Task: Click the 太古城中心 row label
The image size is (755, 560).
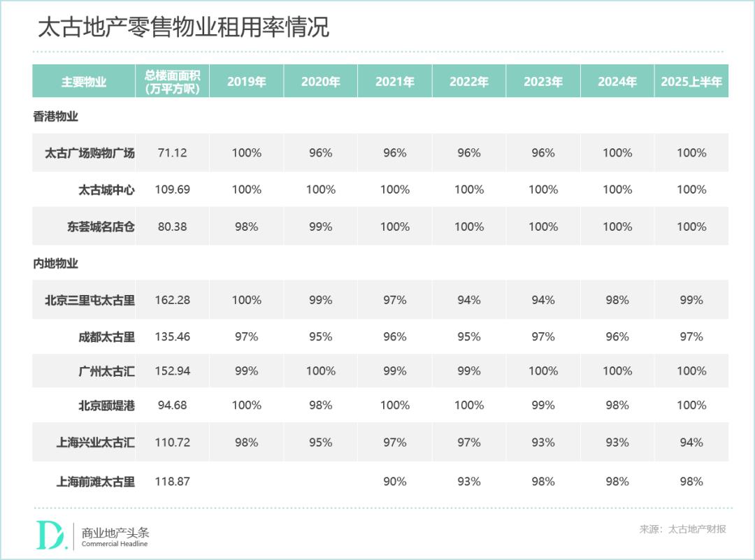Action: (x=106, y=189)
